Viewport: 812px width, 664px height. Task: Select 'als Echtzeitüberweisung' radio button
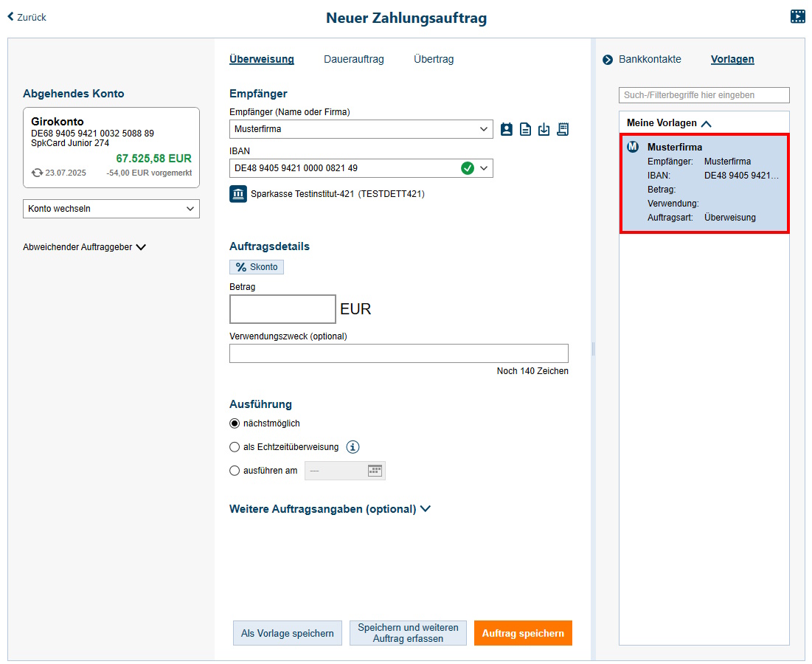click(235, 447)
